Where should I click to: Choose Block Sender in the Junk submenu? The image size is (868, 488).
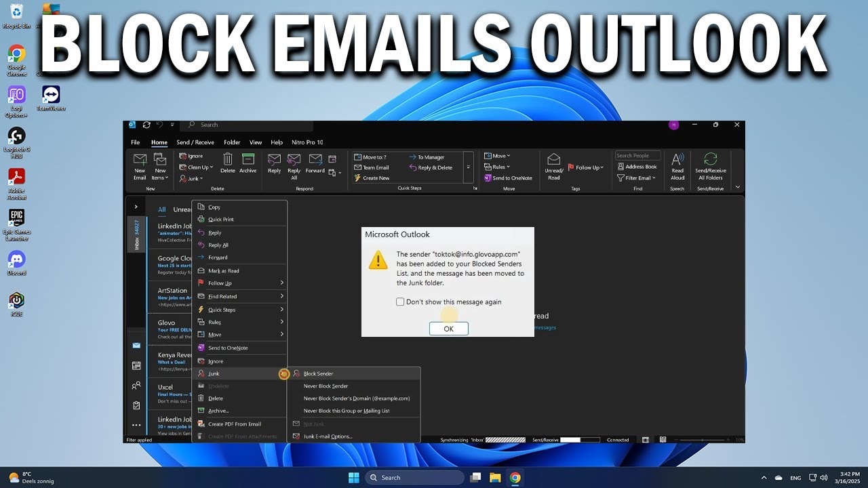coord(354,373)
